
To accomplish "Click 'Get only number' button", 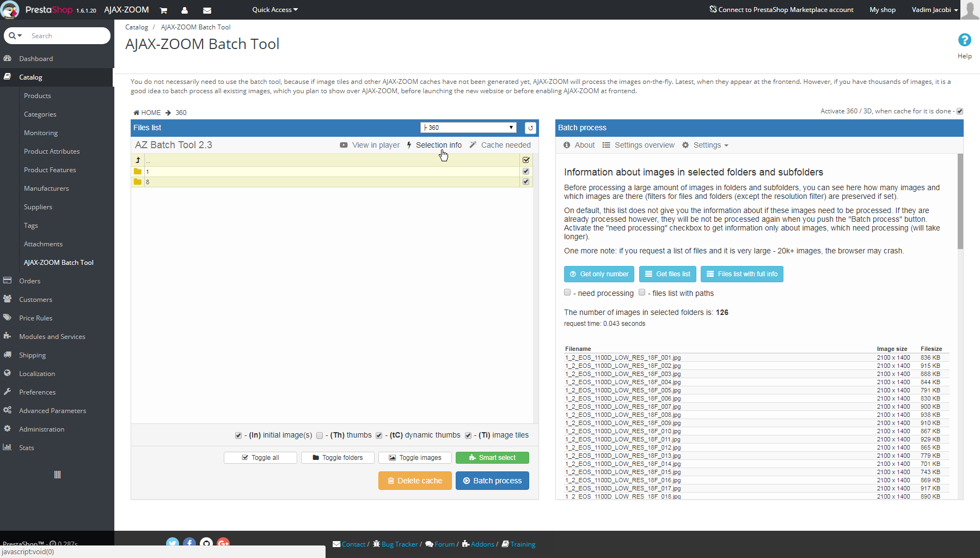I will point(599,274).
